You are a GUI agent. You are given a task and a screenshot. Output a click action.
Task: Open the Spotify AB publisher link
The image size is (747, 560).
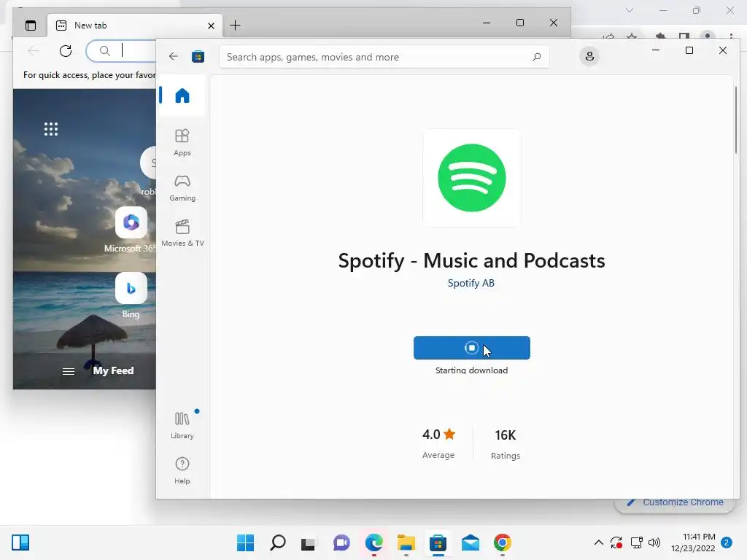coord(471,283)
